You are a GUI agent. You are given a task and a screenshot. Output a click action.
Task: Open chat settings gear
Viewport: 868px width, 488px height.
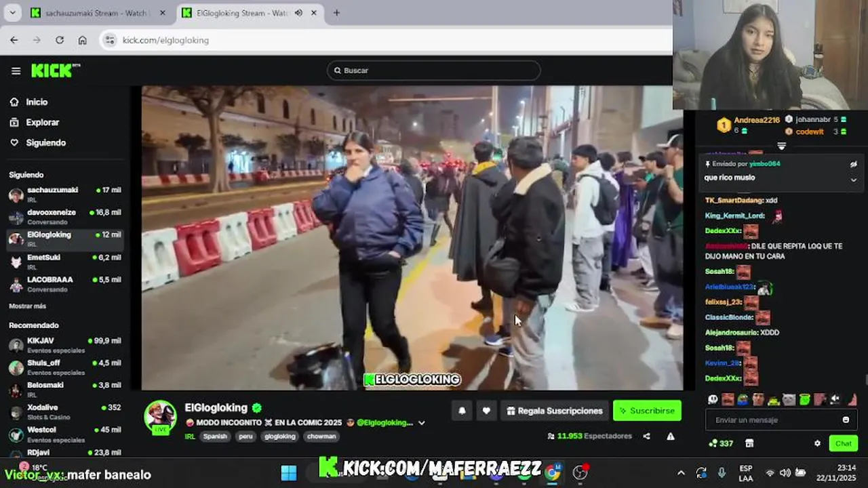pyautogui.click(x=817, y=443)
